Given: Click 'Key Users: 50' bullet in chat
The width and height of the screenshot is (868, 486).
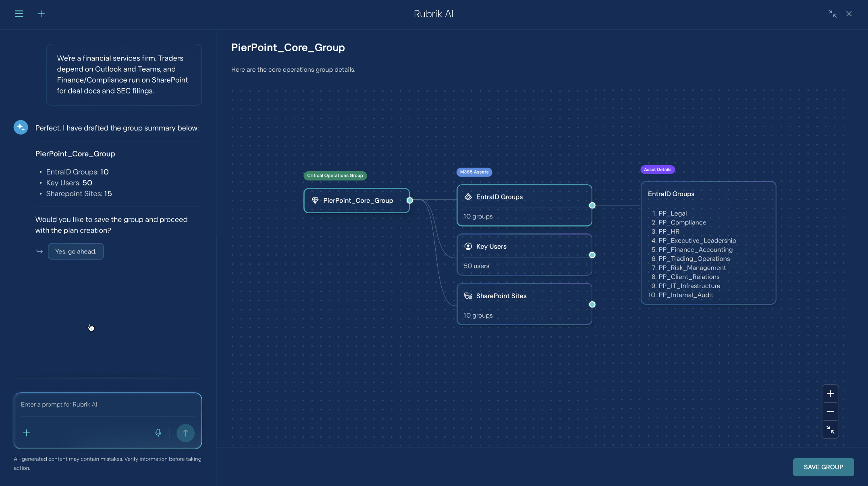Looking at the screenshot, I should 69,183.
